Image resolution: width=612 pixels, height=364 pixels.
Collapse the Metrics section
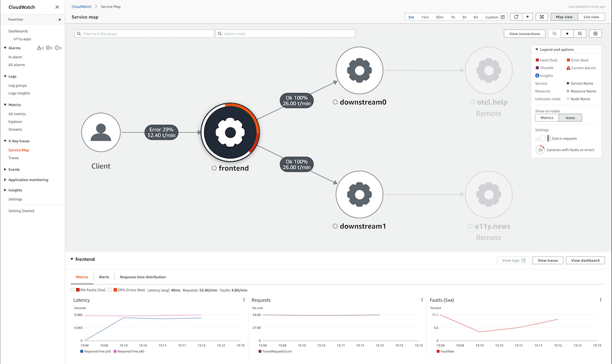pyautogui.click(x=5, y=105)
